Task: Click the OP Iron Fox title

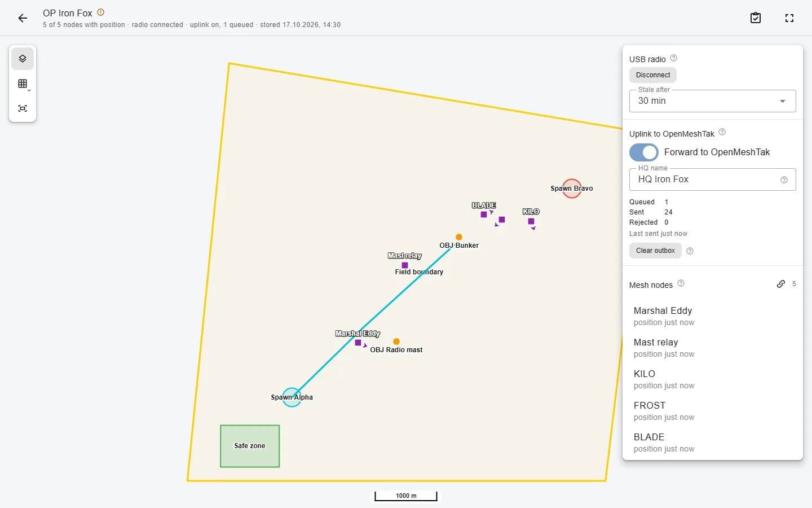Action: pyautogui.click(x=68, y=13)
